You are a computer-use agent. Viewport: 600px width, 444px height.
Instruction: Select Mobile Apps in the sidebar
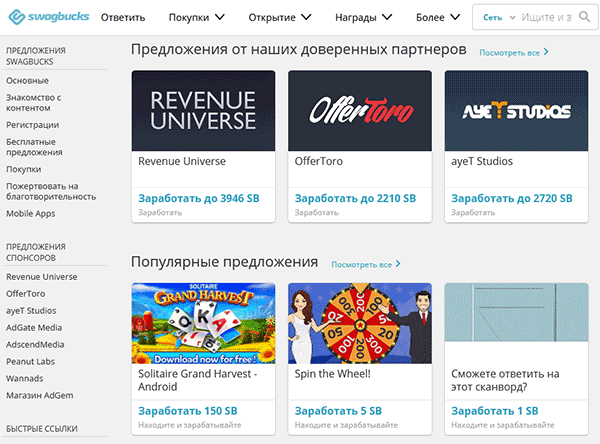pyautogui.click(x=31, y=214)
